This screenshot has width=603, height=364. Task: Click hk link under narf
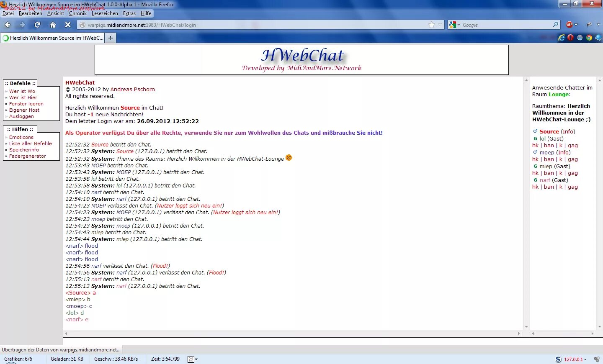point(536,187)
